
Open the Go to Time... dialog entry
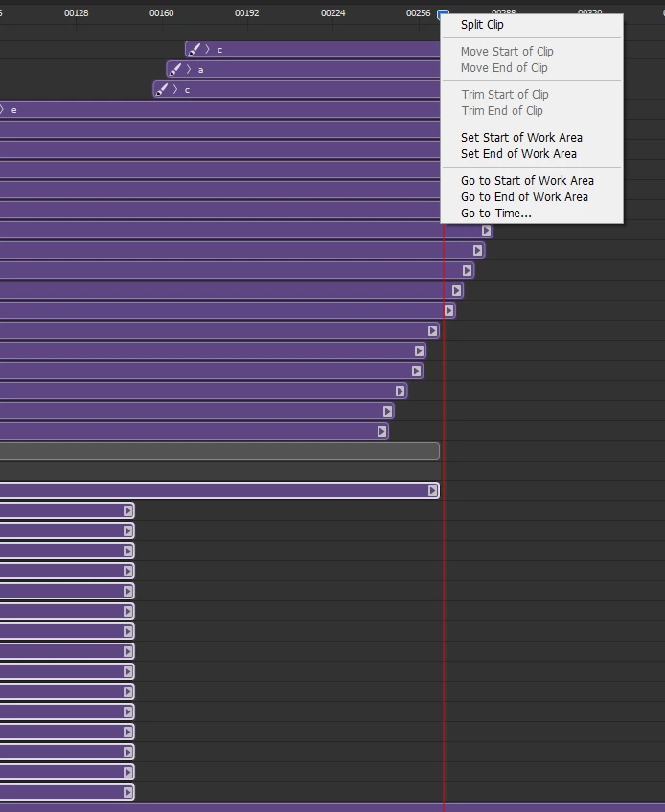point(496,214)
